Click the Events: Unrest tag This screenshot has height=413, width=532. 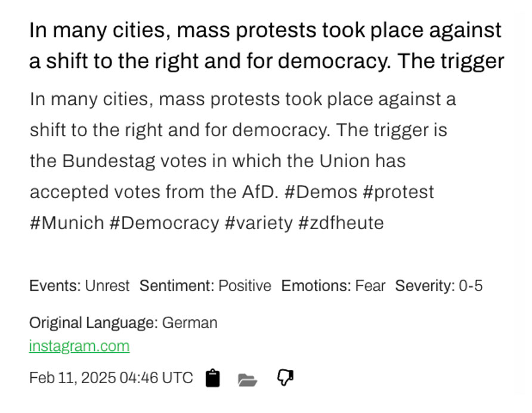point(79,286)
